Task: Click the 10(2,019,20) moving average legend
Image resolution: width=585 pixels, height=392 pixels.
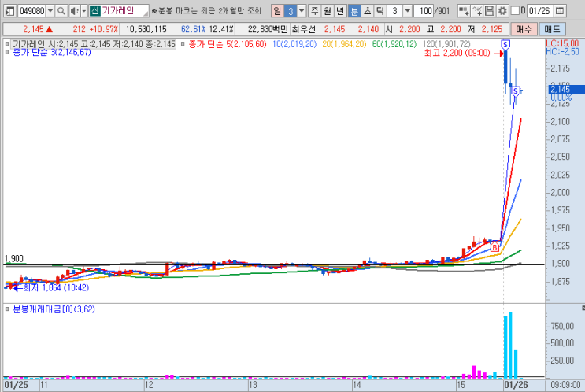Action: coord(294,44)
